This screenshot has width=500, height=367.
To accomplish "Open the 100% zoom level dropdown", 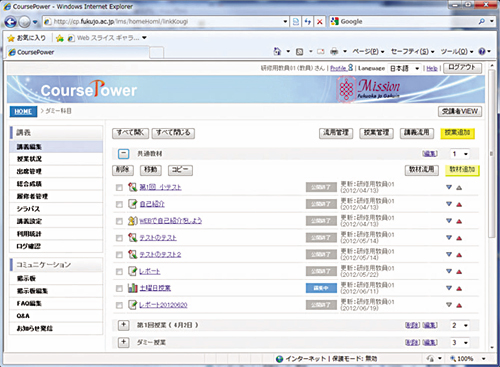I will click(483, 359).
